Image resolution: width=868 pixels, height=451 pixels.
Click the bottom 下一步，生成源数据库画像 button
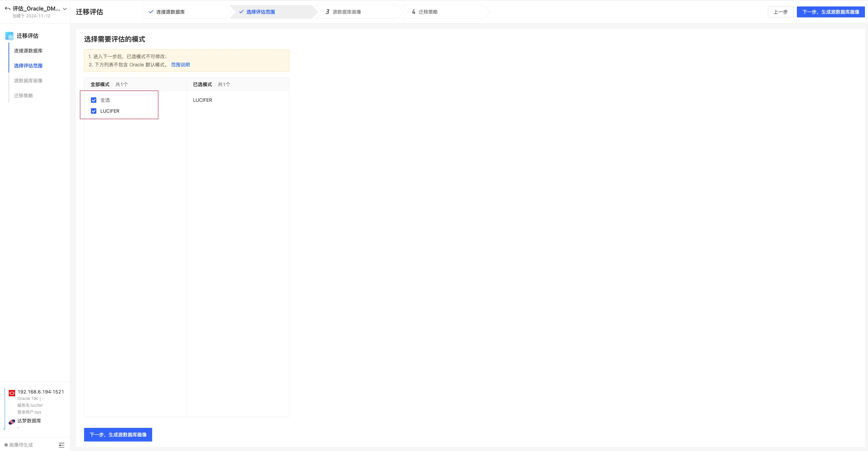tap(118, 435)
